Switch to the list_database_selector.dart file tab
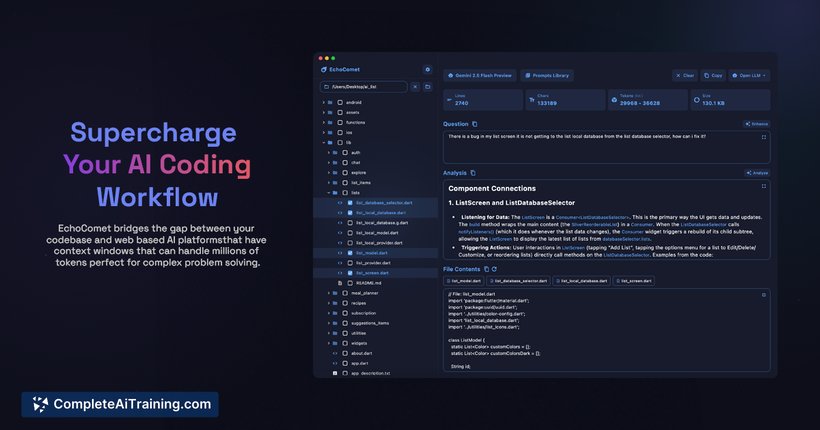The height and width of the screenshot is (430, 820). 518,281
